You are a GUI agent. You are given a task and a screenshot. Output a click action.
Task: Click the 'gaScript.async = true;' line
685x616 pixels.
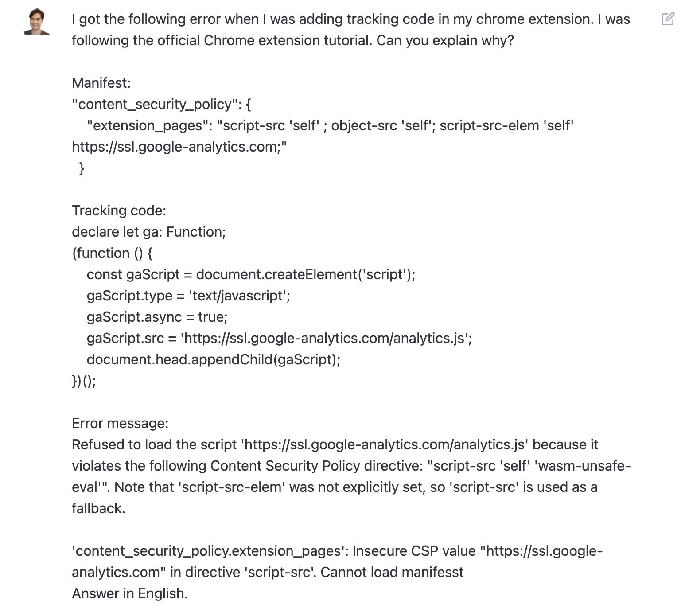pyautogui.click(x=157, y=317)
